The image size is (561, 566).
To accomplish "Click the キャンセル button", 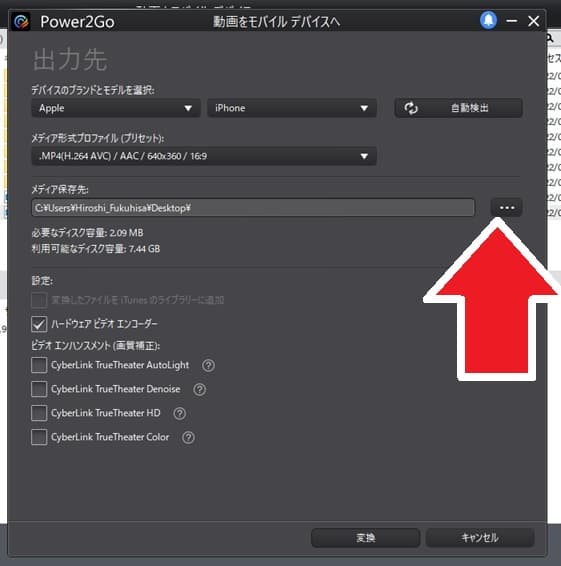I will pyautogui.click(x=480, y=538).
